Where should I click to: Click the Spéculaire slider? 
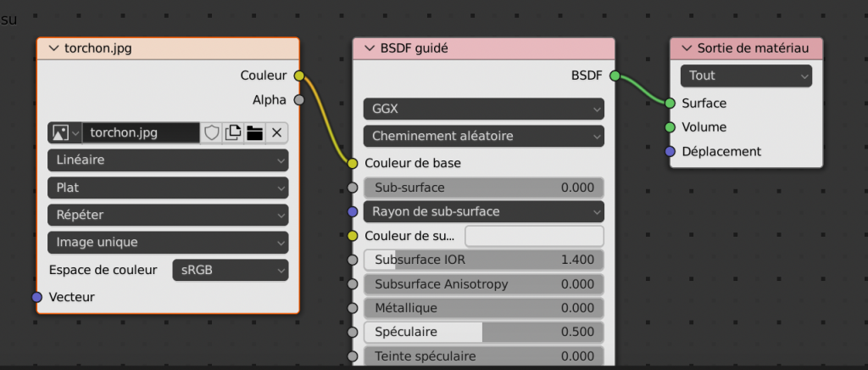(483, 332)
